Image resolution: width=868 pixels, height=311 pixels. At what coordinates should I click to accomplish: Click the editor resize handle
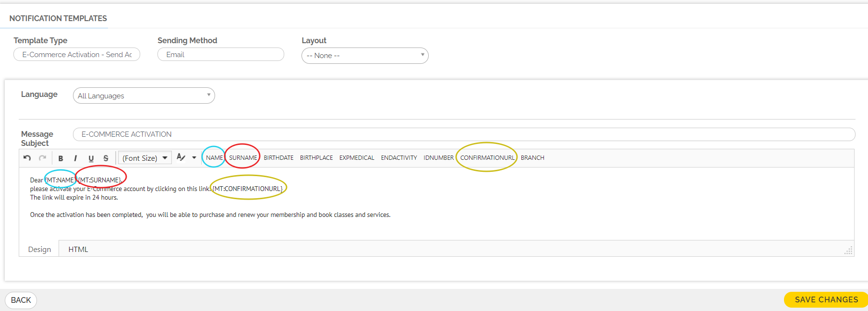[849, 251]
